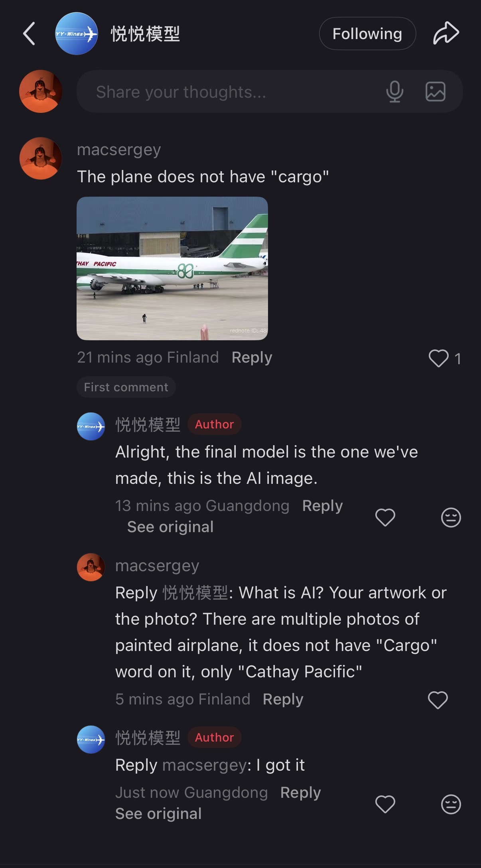Toggle the Following button
This screenshot has width=481, height=868.
[x=367, y=34]
